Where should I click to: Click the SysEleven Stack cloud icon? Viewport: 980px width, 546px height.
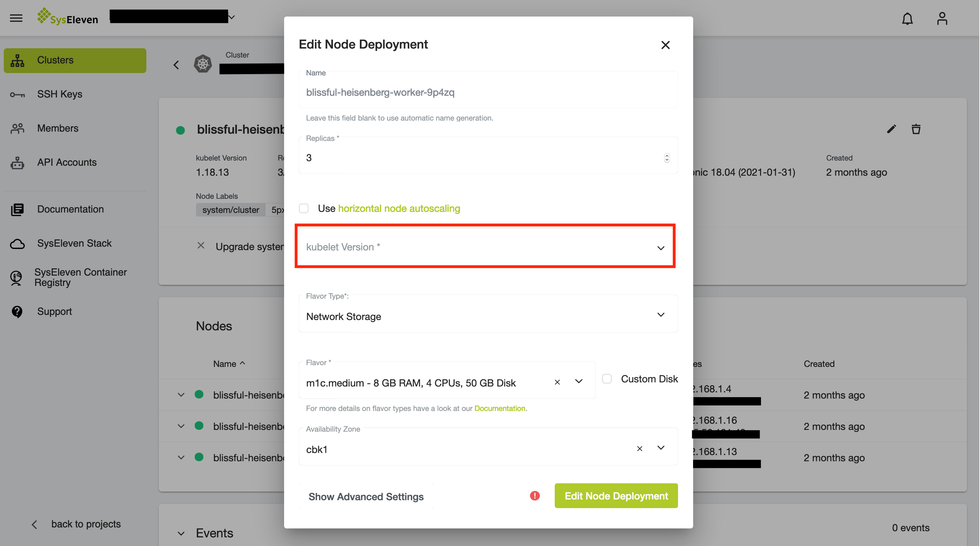pyautogui.click(x=17, y=244)
